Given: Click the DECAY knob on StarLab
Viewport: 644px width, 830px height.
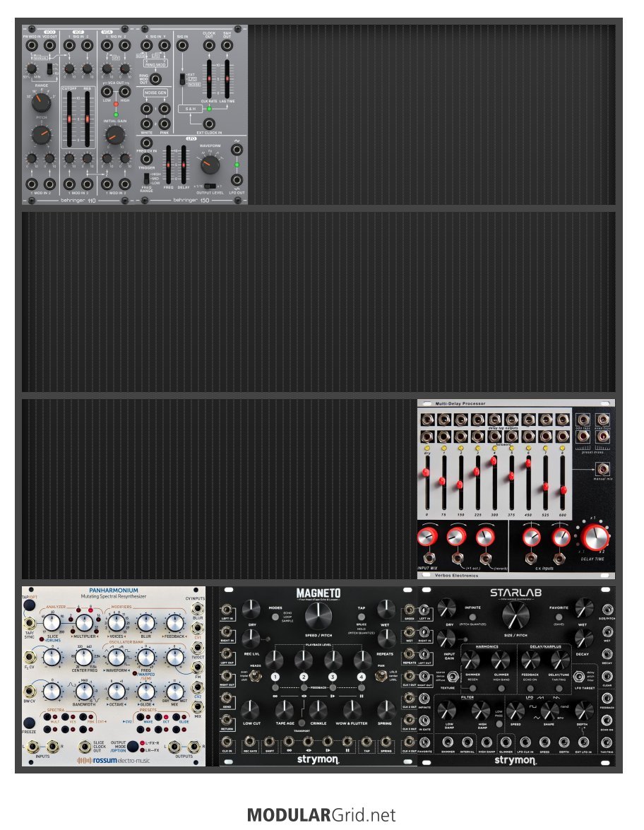Looking at the screenshot, I should (x=583, y=639).
